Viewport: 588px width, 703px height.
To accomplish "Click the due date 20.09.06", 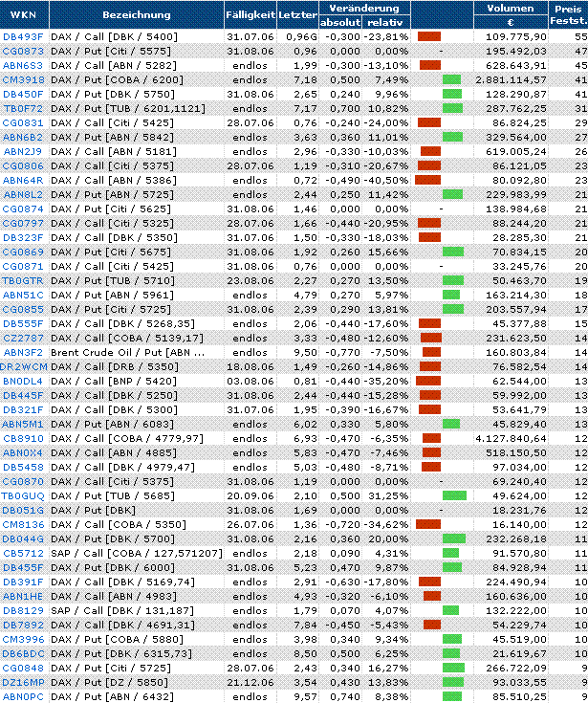I will click(x=250, y=495).
